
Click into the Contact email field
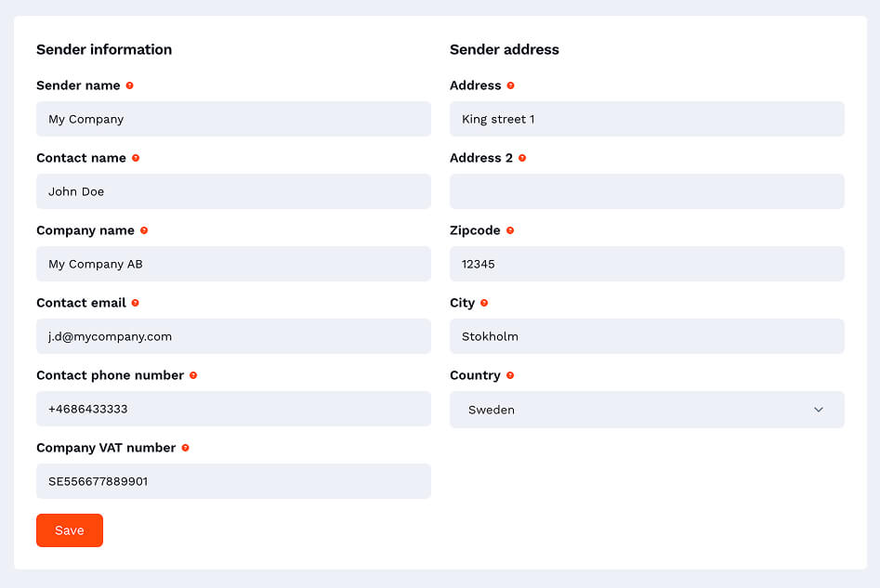pos(233,336)
